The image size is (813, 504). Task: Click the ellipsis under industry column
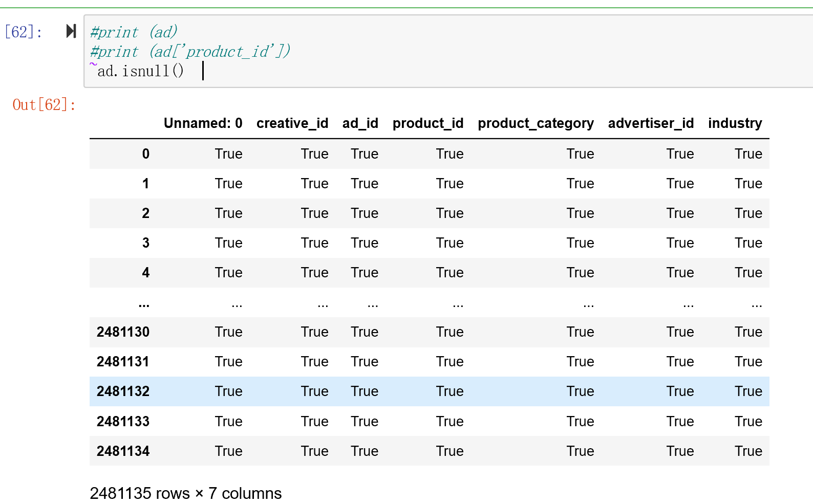tap(757, 306)
